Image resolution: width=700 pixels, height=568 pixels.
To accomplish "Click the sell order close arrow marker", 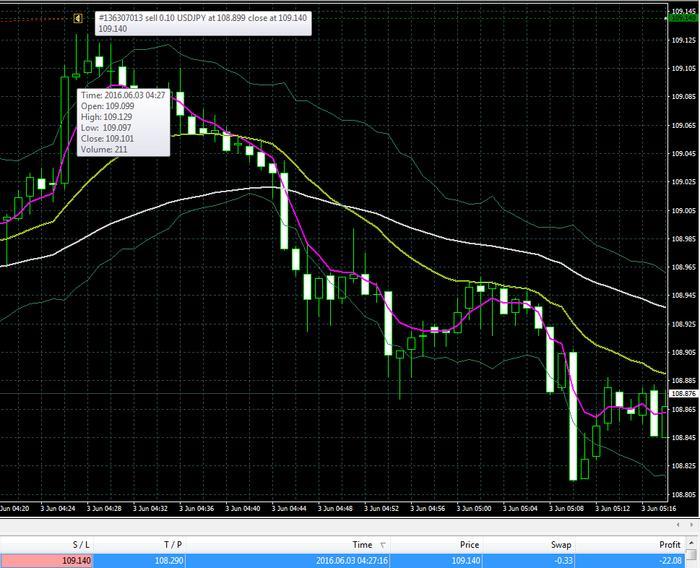I will tap(78, 17).
